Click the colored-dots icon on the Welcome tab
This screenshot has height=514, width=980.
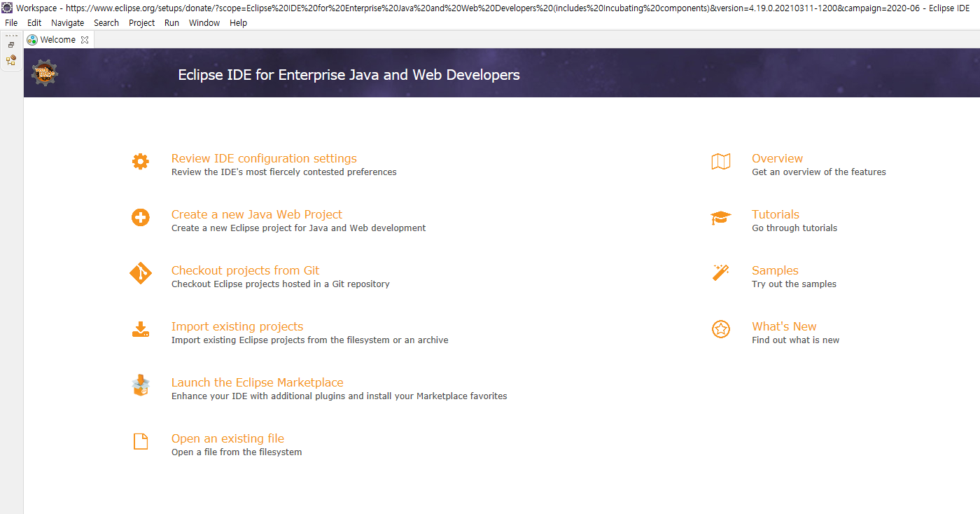pyautogui.click(x=32, y=40)
